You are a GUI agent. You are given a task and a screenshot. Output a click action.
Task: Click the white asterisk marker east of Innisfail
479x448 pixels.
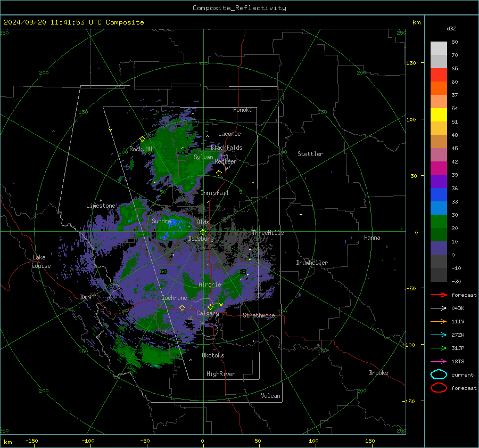pos(253,183)
